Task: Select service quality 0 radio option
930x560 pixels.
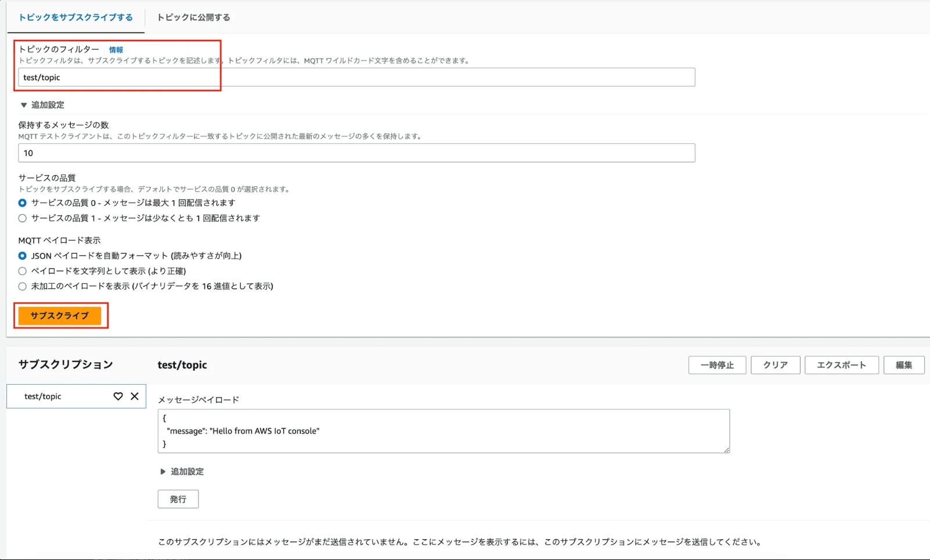Action: [x=22, y=203]
